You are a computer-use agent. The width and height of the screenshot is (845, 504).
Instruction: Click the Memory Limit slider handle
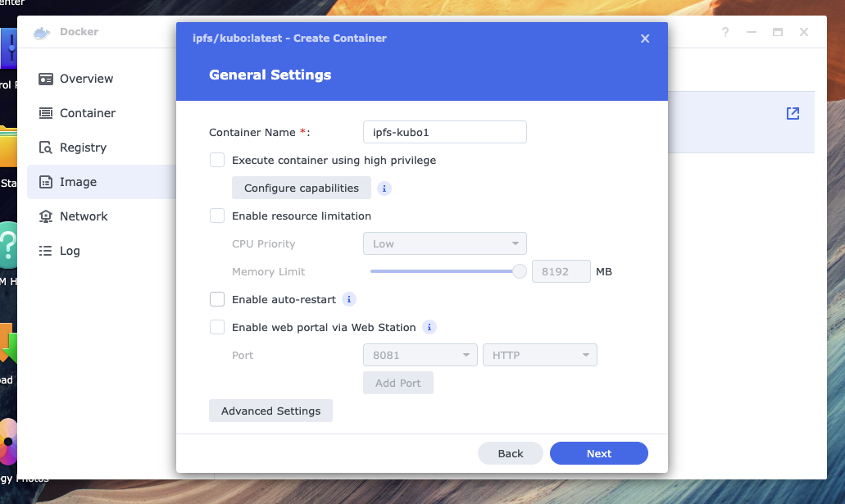coord(519,271)
